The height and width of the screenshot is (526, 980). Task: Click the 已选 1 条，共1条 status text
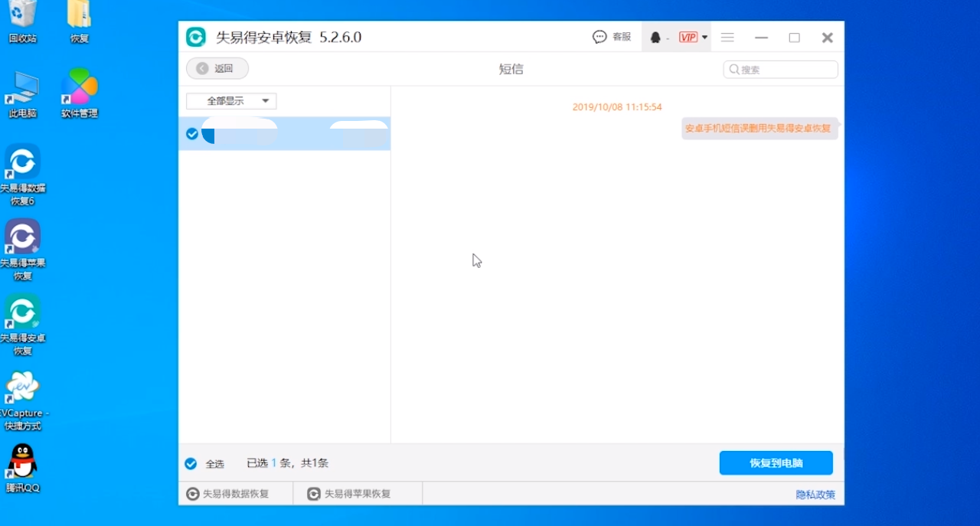pos(287,463)
